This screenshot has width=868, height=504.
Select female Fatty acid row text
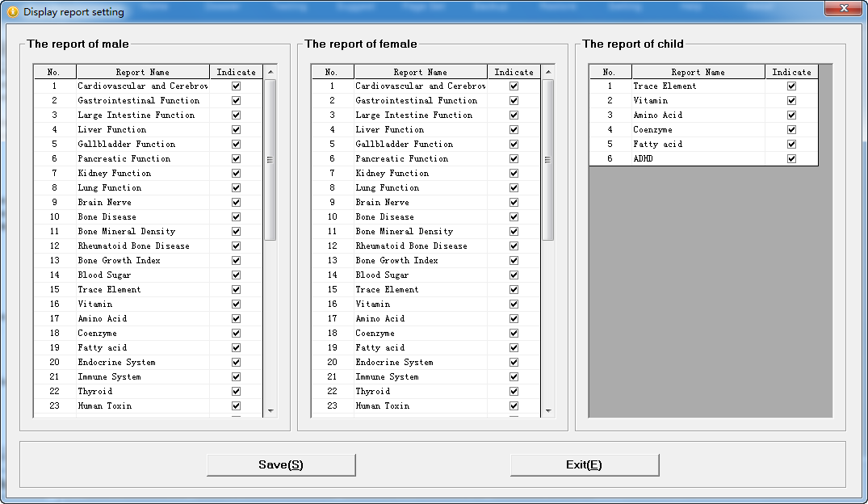(x=379, y=348)
